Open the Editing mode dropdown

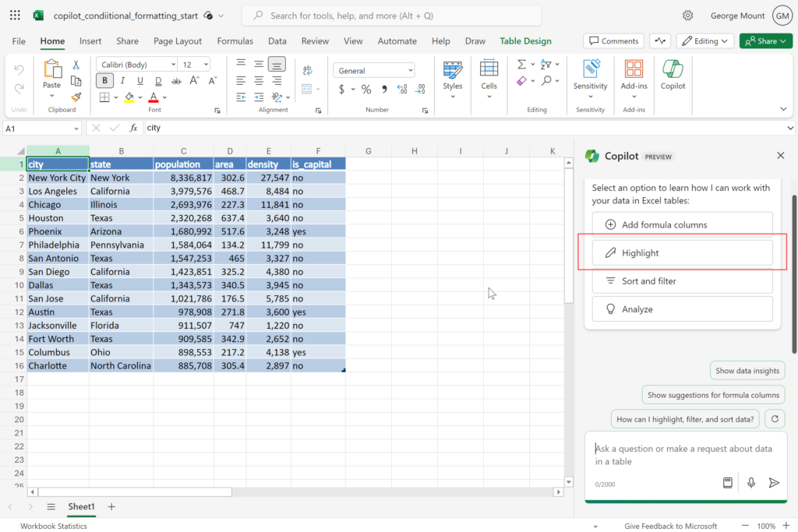click(704, 41)
